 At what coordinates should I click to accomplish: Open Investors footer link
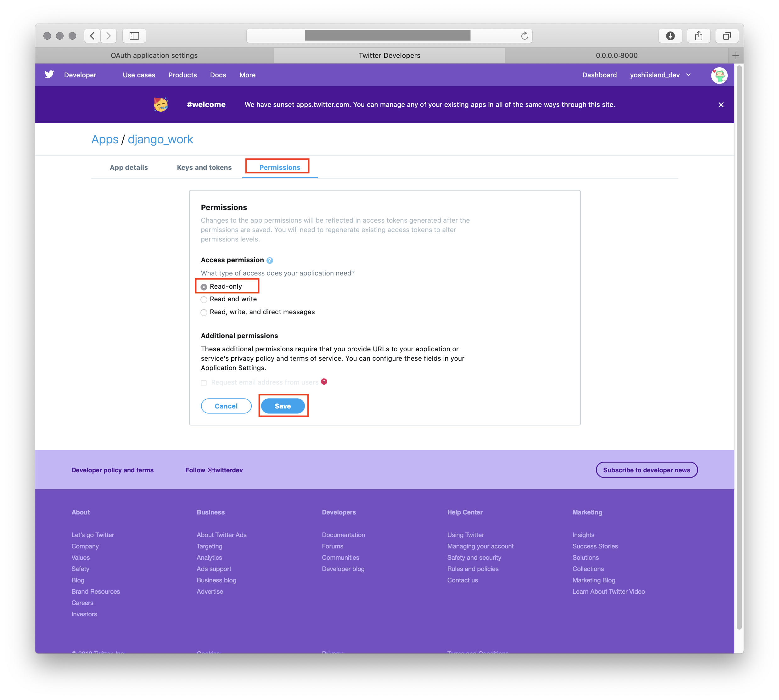tap(84, 614)
